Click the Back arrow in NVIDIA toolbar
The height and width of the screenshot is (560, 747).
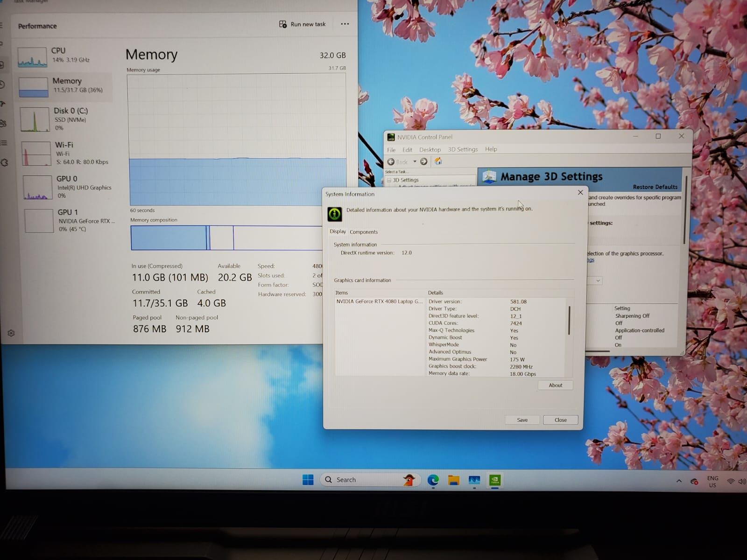pyautogui.click(x=391, y=162)
